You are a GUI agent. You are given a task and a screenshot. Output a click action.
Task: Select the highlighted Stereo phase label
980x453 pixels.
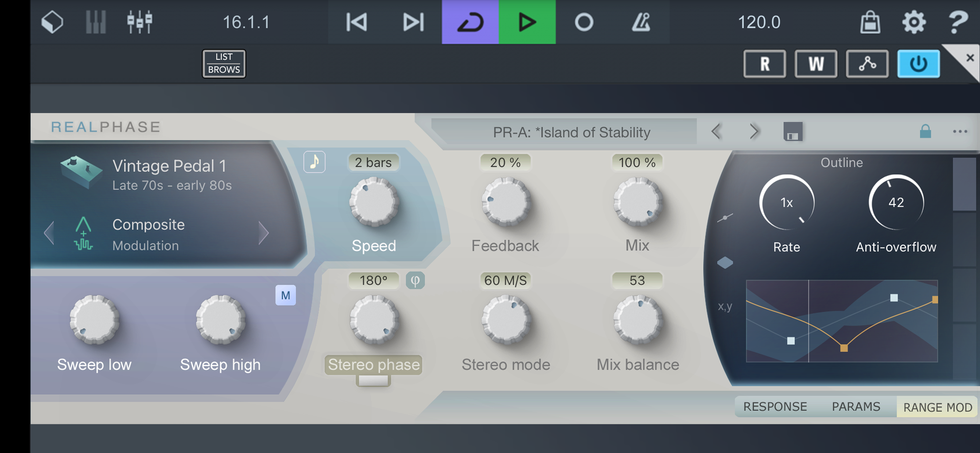374,364
